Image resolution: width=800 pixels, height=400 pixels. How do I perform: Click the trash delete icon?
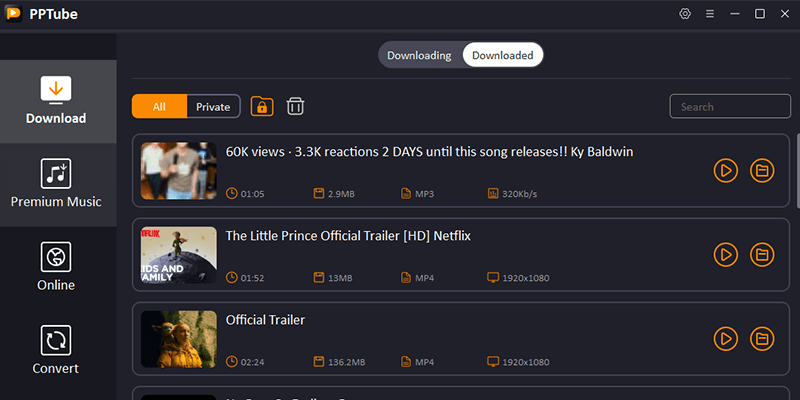click(296, 107)
